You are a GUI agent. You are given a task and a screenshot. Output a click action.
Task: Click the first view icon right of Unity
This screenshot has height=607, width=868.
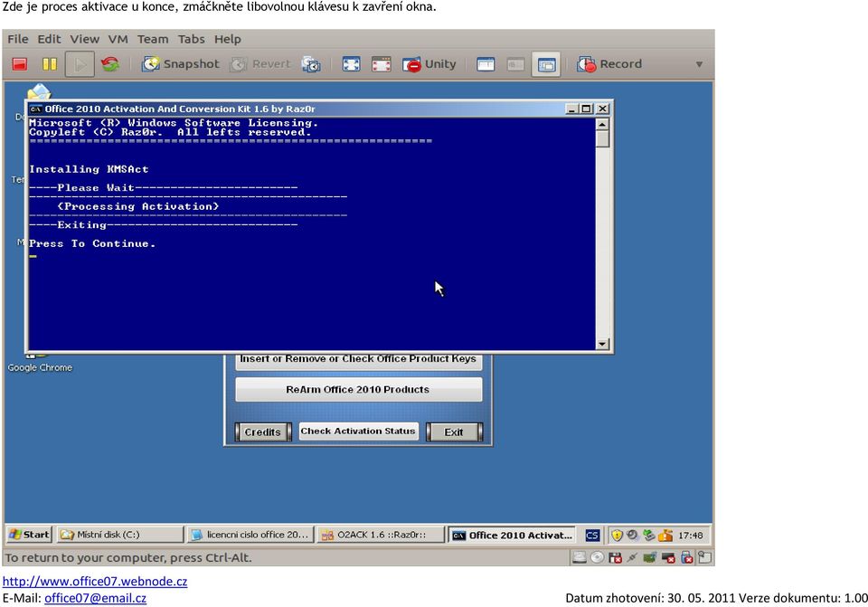point(486,64)
